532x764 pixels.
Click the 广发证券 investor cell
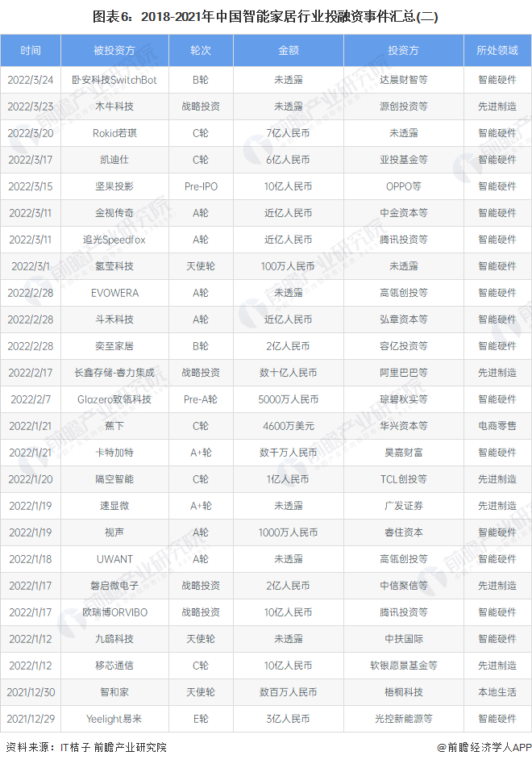click(404, 506)
